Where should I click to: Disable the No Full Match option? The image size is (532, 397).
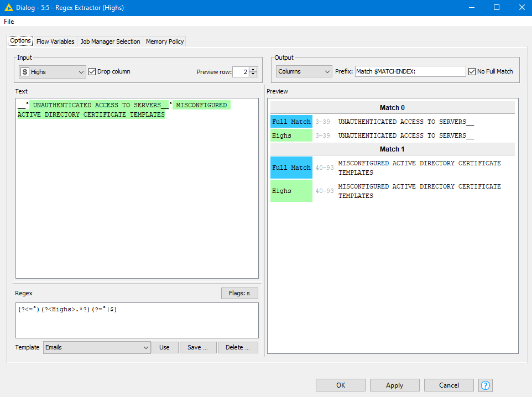click(x=472, y=71)
